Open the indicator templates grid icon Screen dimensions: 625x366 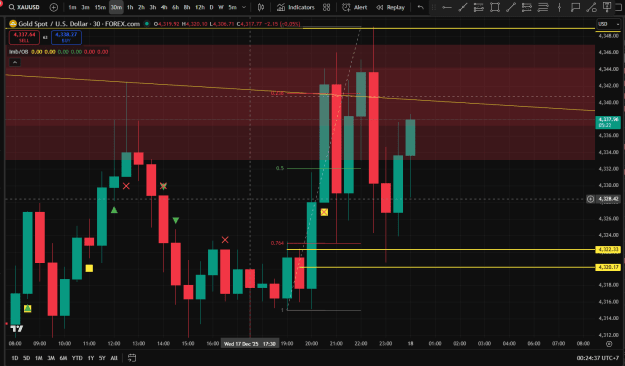point(326,7)
